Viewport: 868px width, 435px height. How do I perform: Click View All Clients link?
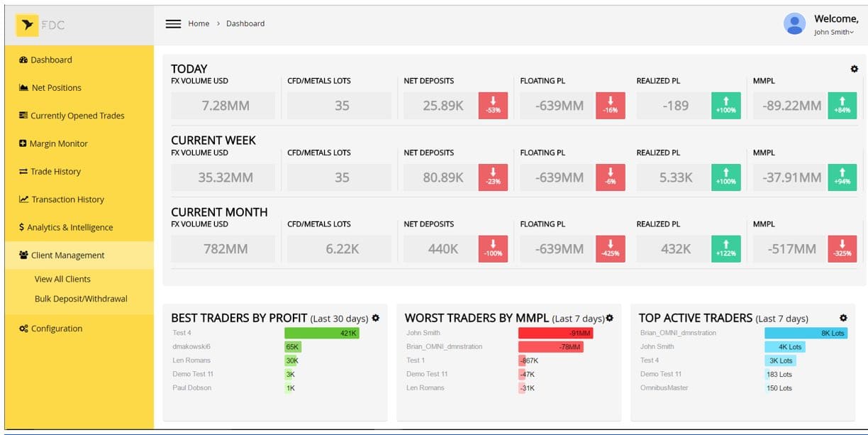click(62, 280)
